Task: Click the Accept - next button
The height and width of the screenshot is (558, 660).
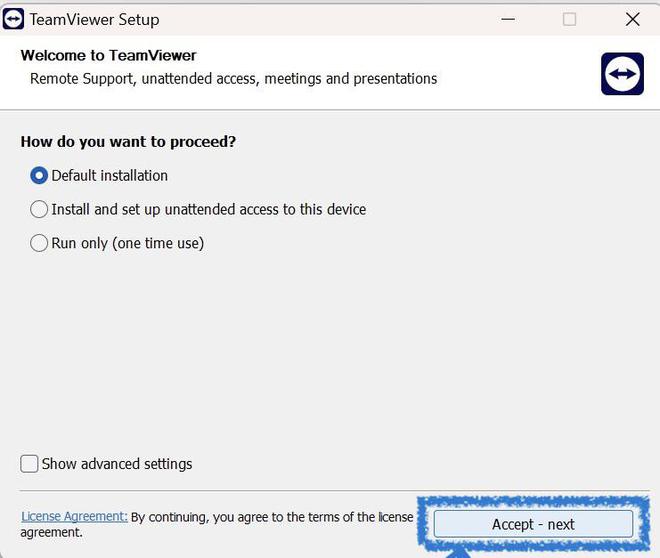Action: pos(533,524)
